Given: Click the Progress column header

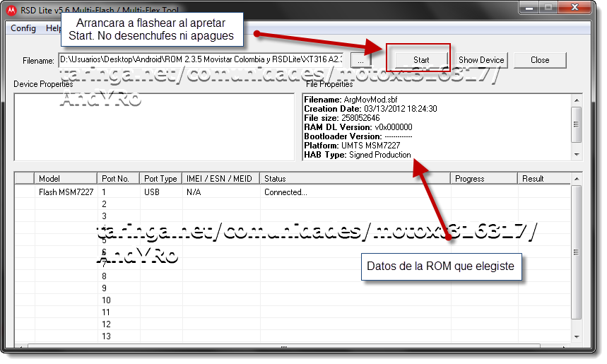Looking at the screenshot, I should (484, 179).
